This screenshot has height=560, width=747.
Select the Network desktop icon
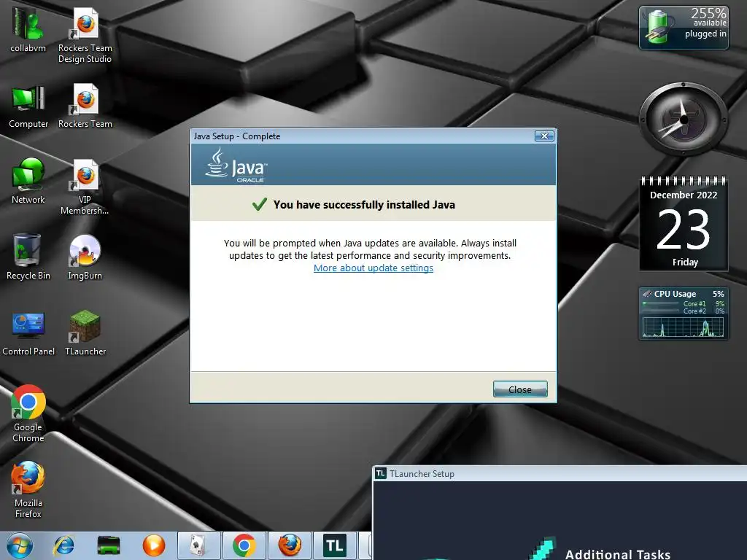pos(28,181)
